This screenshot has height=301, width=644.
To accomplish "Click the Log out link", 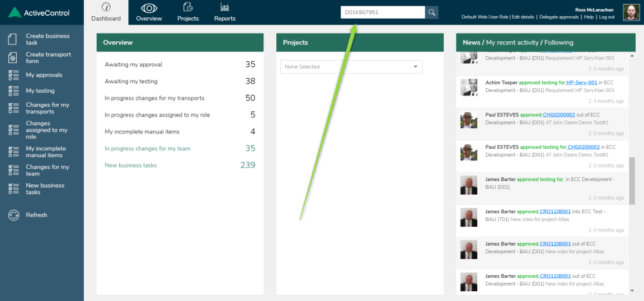I will tap(607, 17).
